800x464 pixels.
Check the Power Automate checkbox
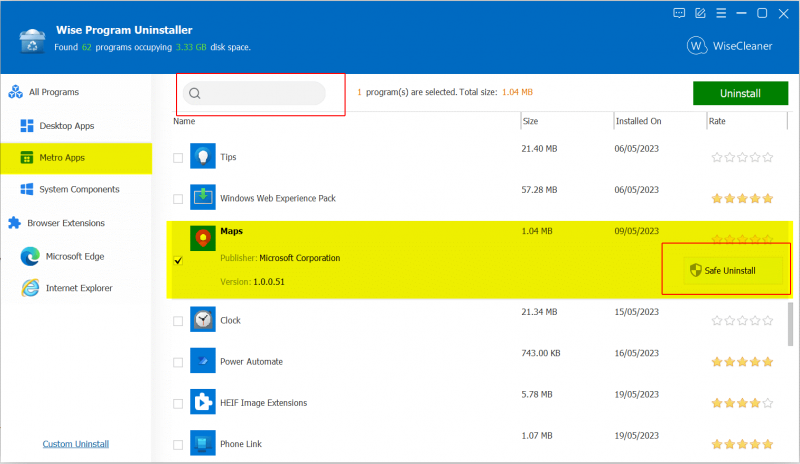(x=178, y=362)
